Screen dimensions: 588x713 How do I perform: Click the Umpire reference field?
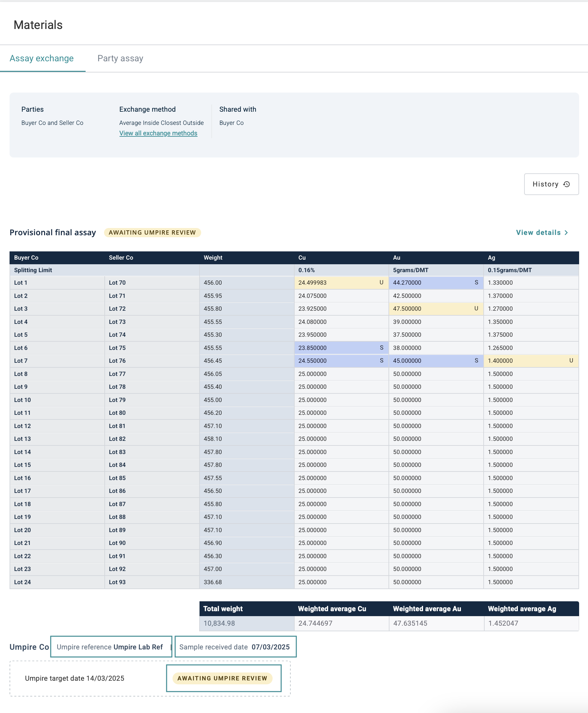point(111,646)
